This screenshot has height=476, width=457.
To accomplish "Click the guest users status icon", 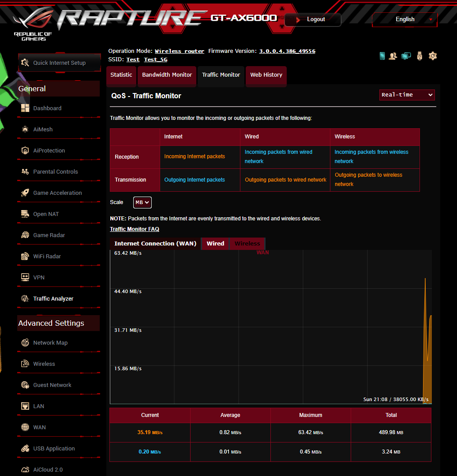I will [x=393, y=56].
